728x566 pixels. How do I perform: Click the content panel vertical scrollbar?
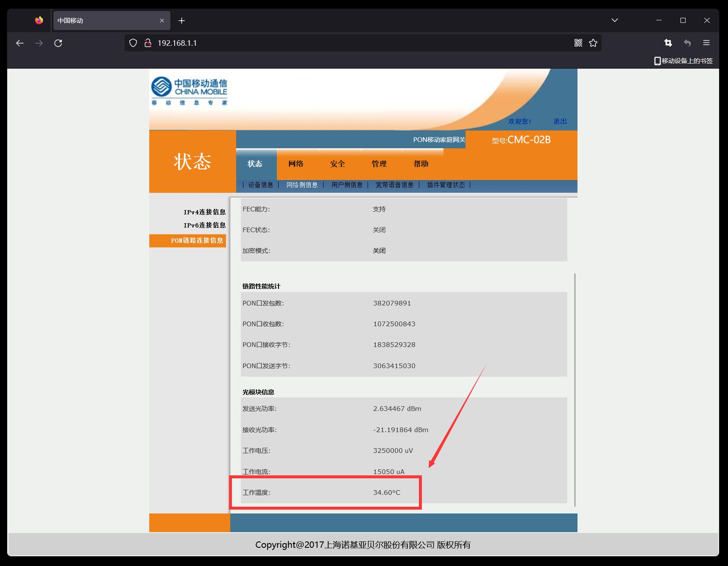pos(575,390)
